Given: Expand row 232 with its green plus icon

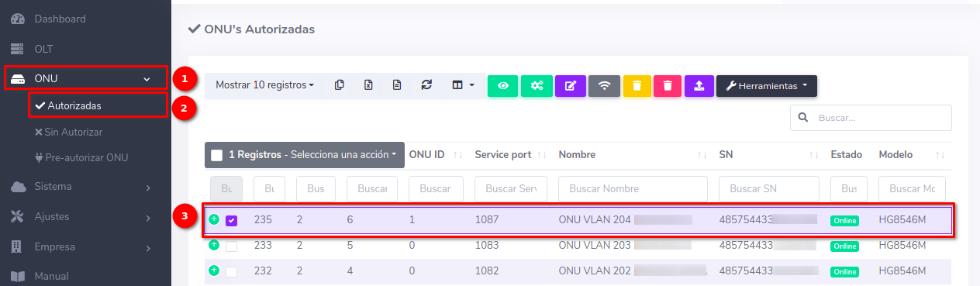Looking at the screenshot, I should (214, 270).
